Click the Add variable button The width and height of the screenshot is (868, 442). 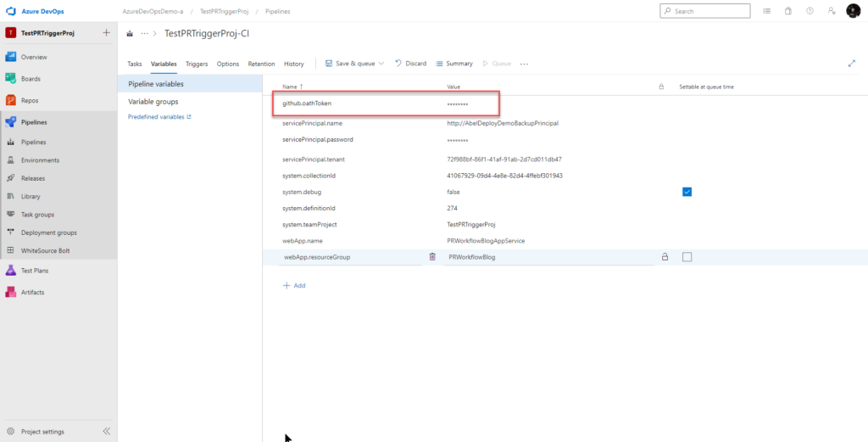pos(294,286)
